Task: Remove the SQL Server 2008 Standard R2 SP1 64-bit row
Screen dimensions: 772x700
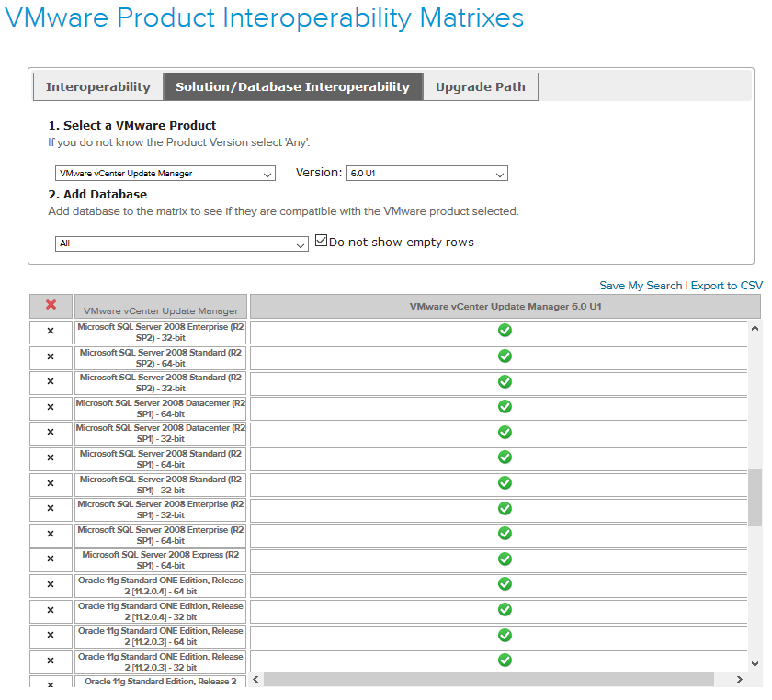Action: [51, 457]
